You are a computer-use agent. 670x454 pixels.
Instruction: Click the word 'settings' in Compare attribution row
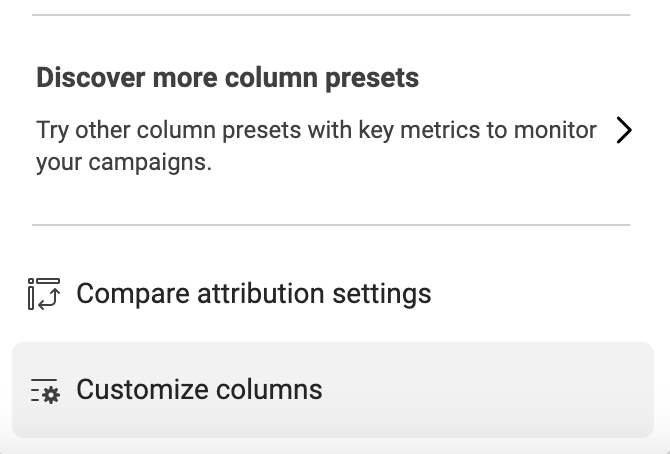[x=382, y=295]
